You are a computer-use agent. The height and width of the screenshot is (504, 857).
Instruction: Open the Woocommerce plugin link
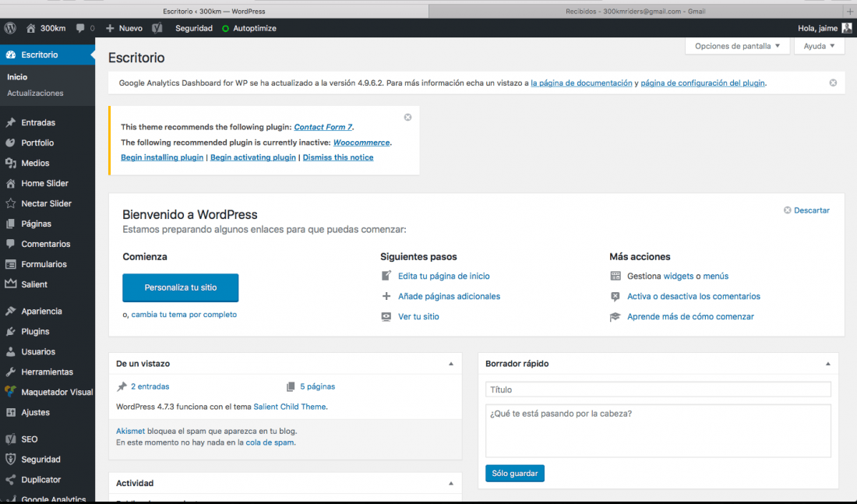pyautogui.click(x=361, y=142)
